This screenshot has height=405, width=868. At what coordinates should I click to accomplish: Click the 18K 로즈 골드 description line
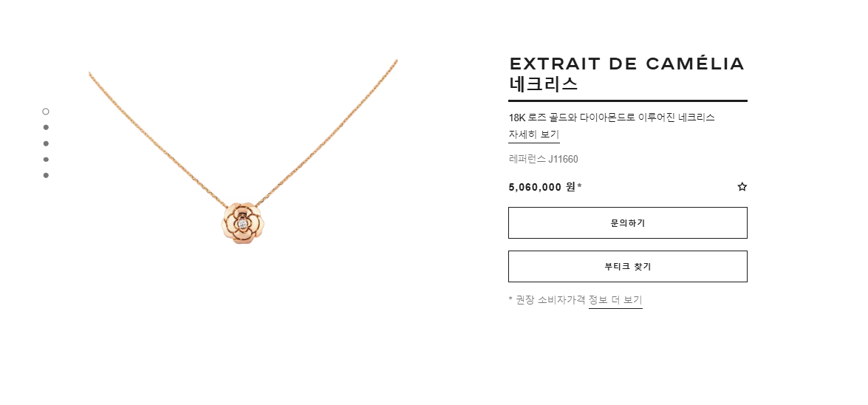(612, 118)
